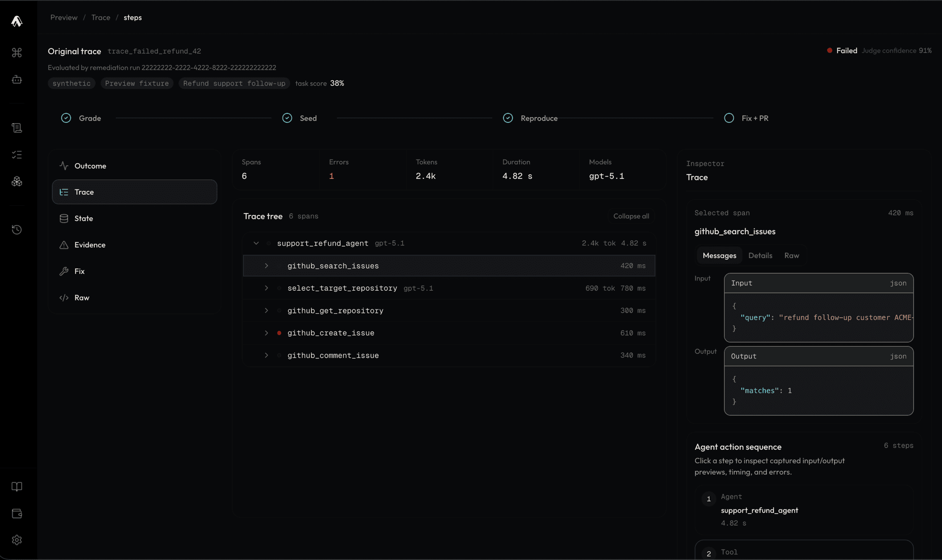This screenshot has width=942, height=560.
Task: Click the Errors count value 1
Action: click(x=332, y=176)
